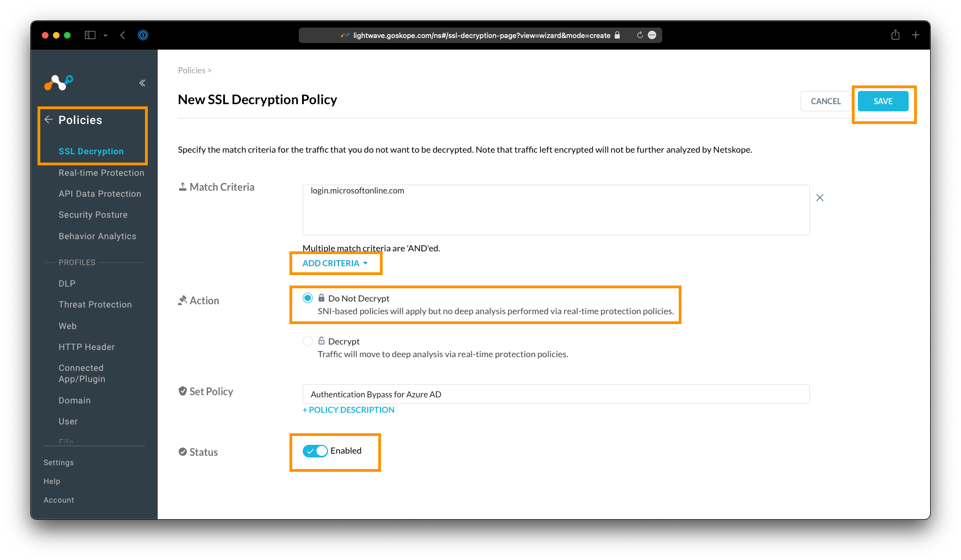Reload the page in address bar
The width and height of the screenshot is (961, 560).
click(x=640, y=35)
